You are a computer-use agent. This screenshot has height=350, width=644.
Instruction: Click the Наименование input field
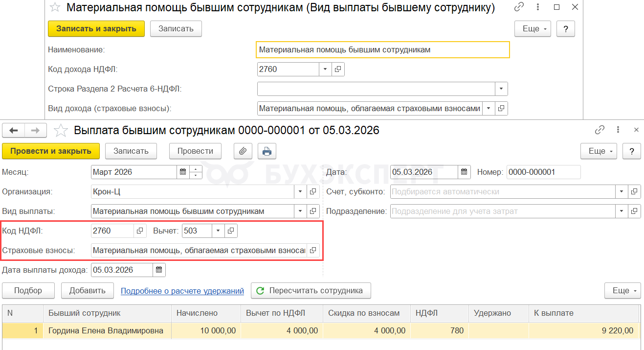pos(383,49)
